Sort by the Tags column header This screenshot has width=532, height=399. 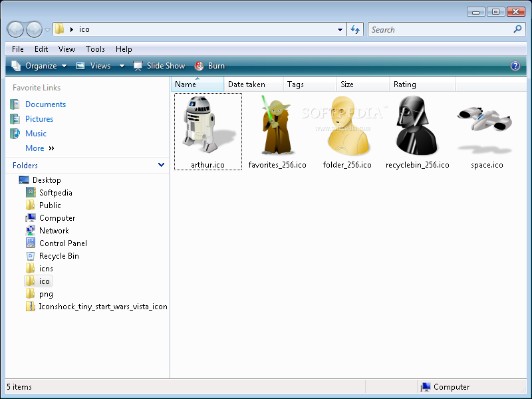click(310, 84)
